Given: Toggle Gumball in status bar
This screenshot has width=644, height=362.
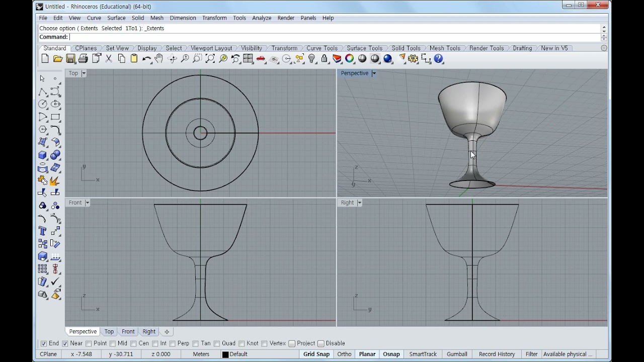Looking at the screenshot, I should [x=457, y=354].
